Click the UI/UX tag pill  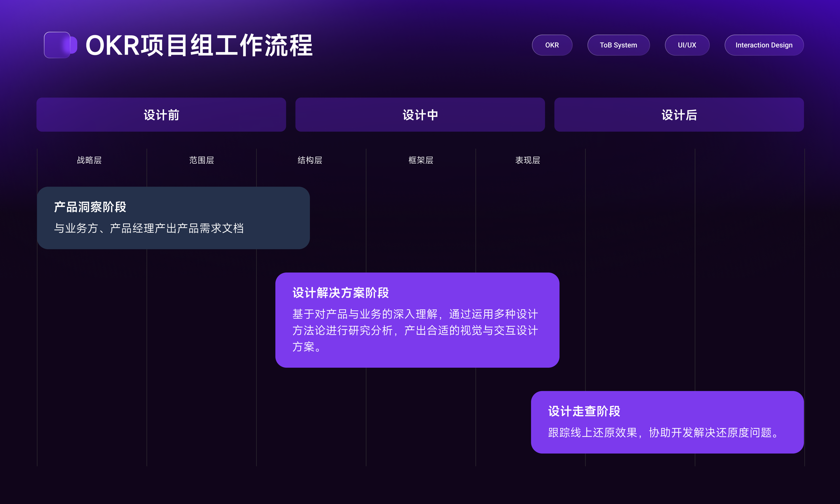[687, 45]
